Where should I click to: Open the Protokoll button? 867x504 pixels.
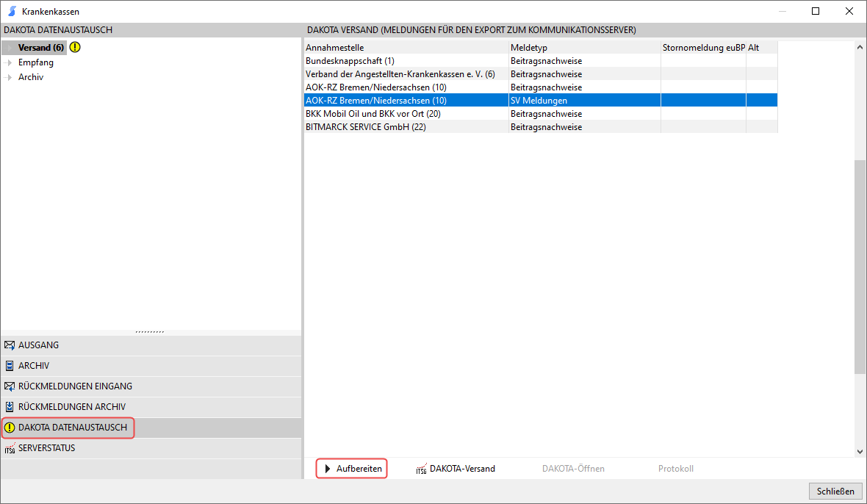click(x=676, y=469)
